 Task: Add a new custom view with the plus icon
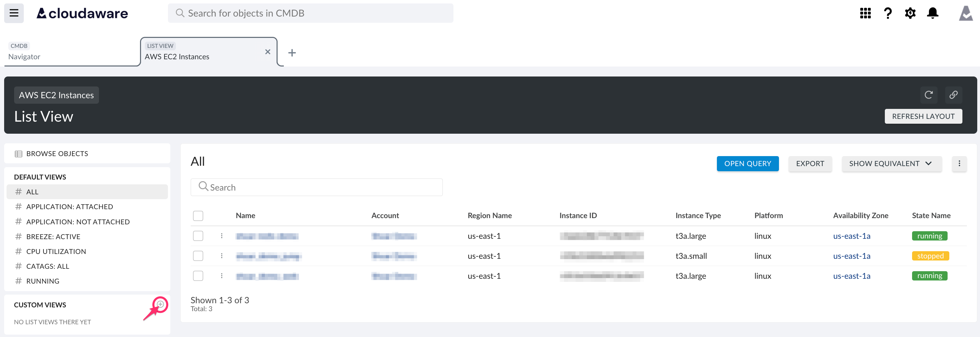(160, 304)
